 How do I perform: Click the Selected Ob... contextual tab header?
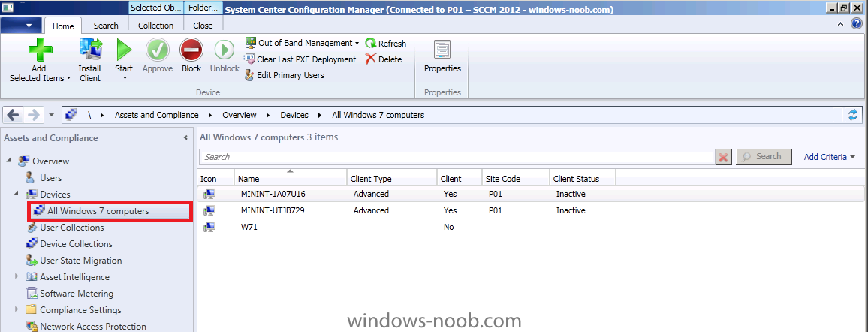156,8
